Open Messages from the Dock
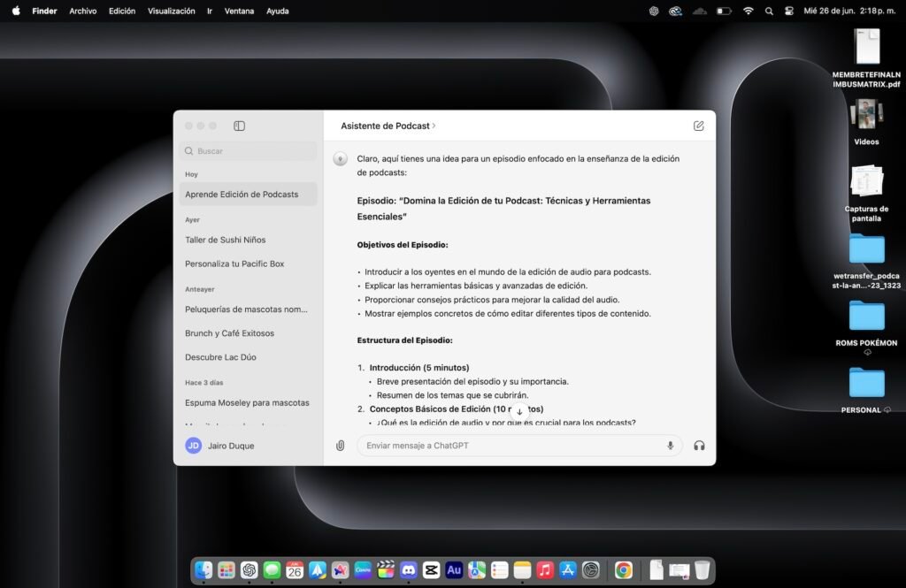Viewport: 906px width, 588px height. pyautogui.click(x=272, y=570)
